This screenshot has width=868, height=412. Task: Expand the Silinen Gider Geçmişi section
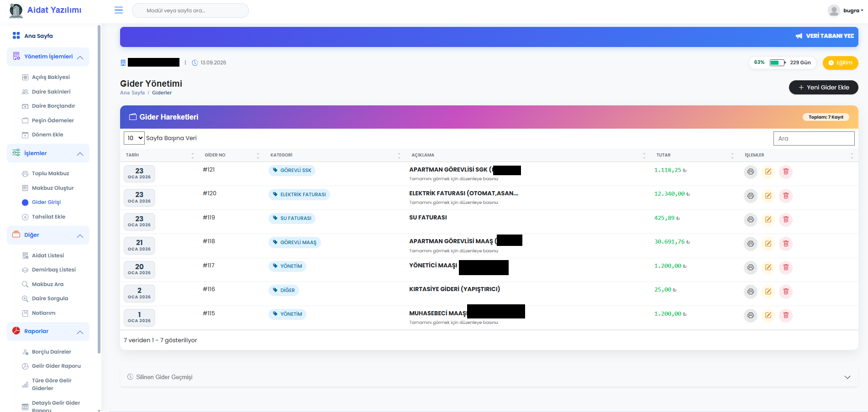click(847, 377)
